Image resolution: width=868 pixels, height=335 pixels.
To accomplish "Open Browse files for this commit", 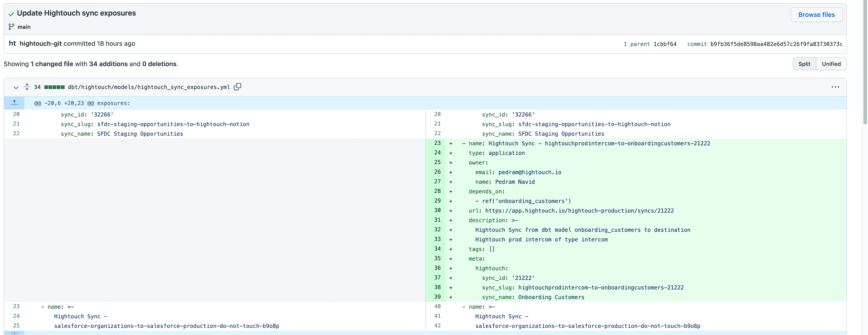I will [816, 14].
